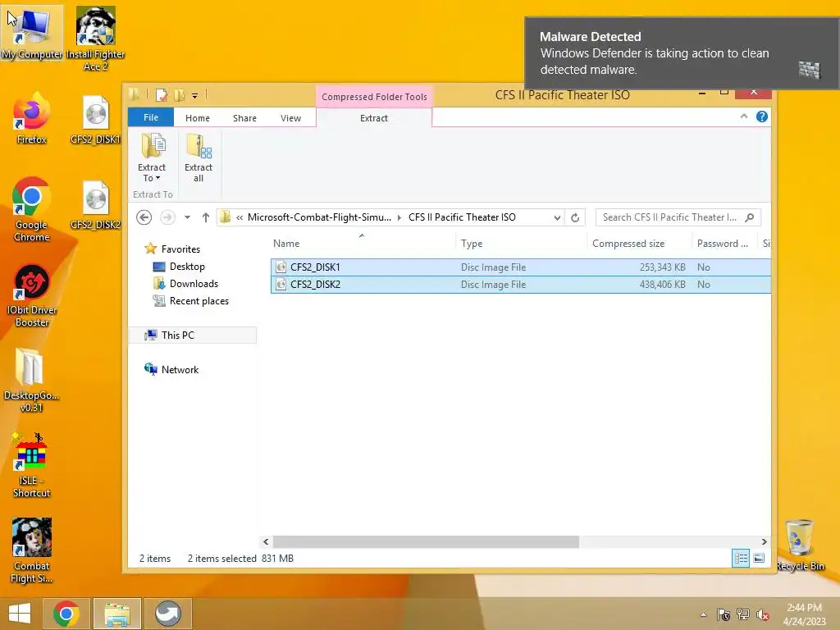Select Network in navigation pane
The height and width of the screenshot is (630, 840).
coord(171,370)
